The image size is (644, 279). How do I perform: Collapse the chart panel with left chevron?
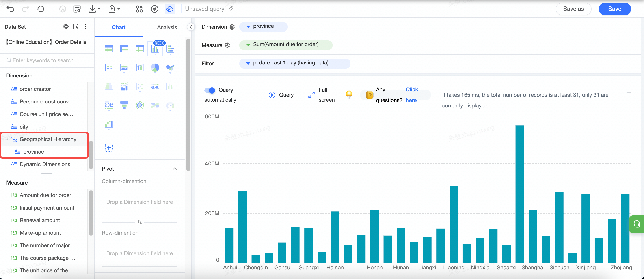coord(190,27)
